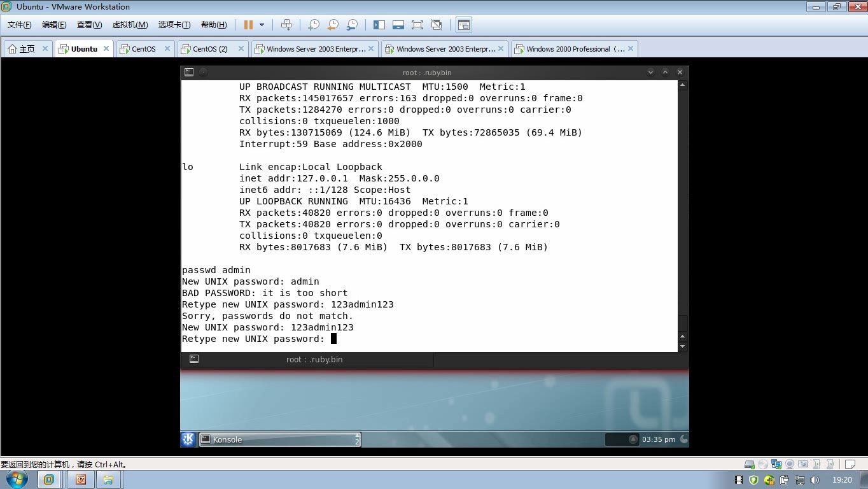Screen dimensions: 868x489
Task: Open the 虚拟机(M) menu
Action: tap(130, 25)
